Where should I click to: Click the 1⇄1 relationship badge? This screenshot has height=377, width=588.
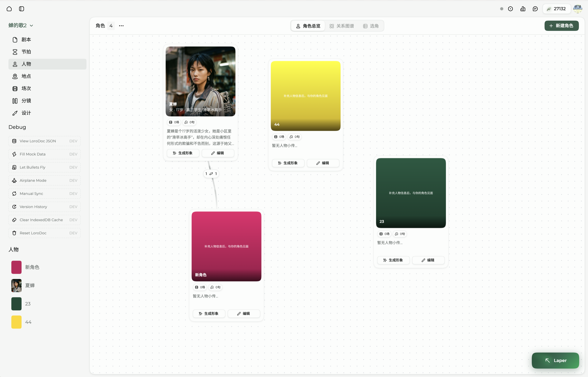[211, 174]
